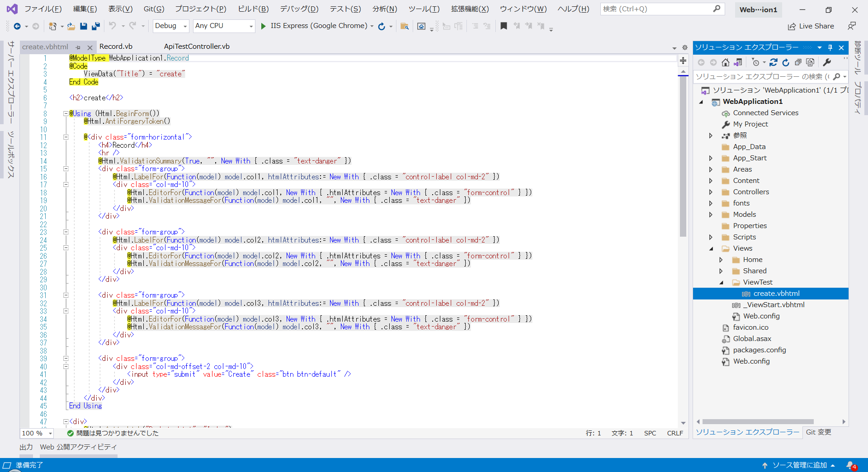868x472 pixels.
Task: Sync Solution Explorer with active document
Action: 739,62
